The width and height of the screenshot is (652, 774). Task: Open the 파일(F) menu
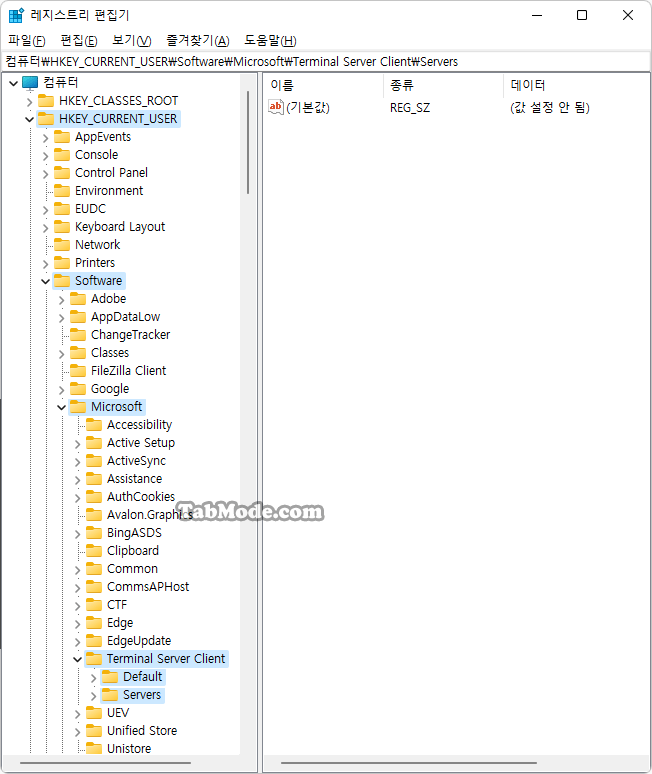pyautogui.click(x=27, y=40)
